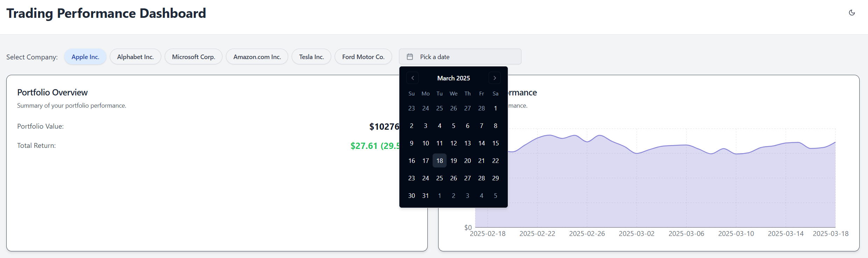Select February 26 in the calendar
The height and width of the screenshot is (258, 868).
coord(454,108)
